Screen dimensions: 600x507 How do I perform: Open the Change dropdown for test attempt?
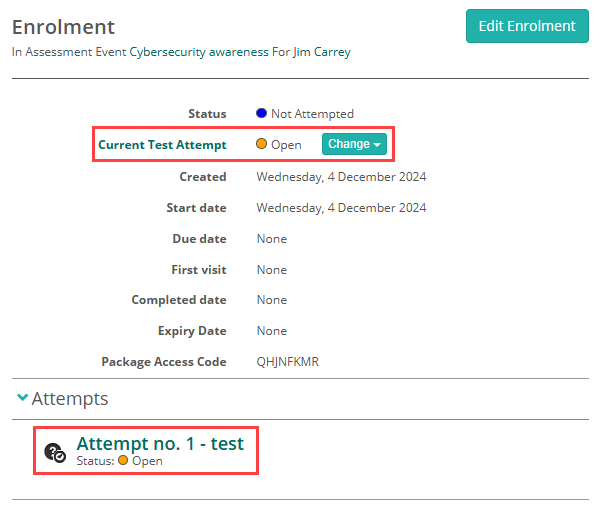click(x=354, y=144)
